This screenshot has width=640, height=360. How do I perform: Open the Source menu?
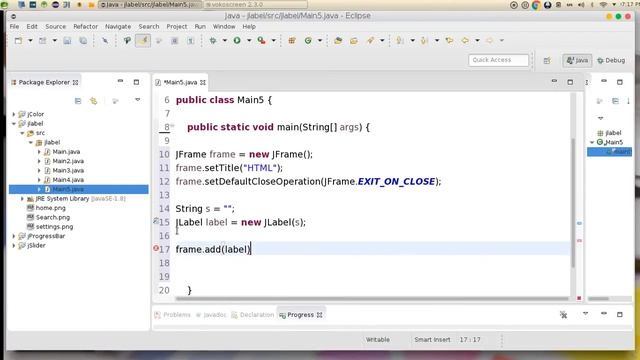[x=56, y=27]
